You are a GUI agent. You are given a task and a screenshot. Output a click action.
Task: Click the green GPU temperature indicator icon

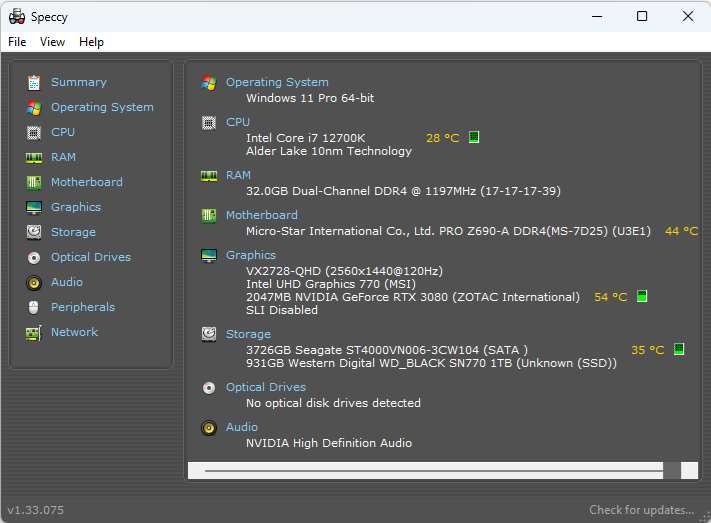pos(642,296)
